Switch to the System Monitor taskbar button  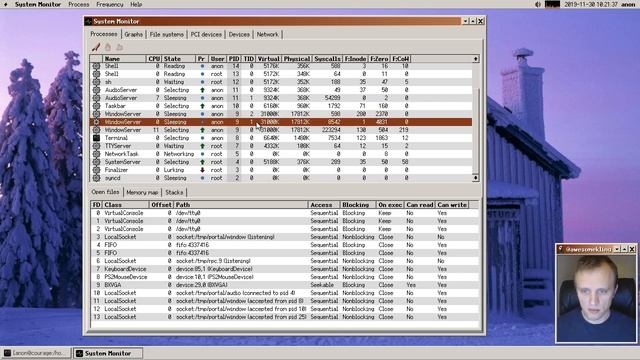click(108, 353)
